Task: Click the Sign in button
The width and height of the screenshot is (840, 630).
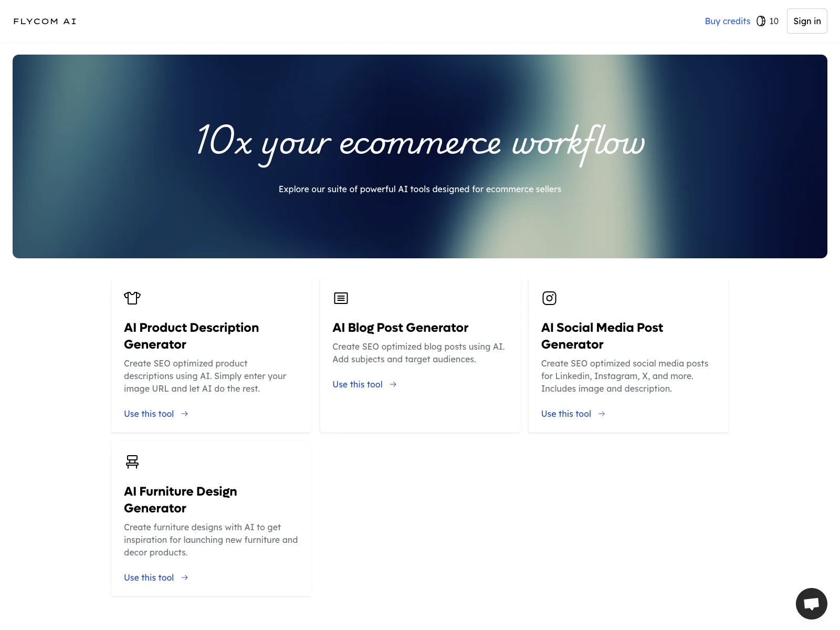Action: point(807,21)
